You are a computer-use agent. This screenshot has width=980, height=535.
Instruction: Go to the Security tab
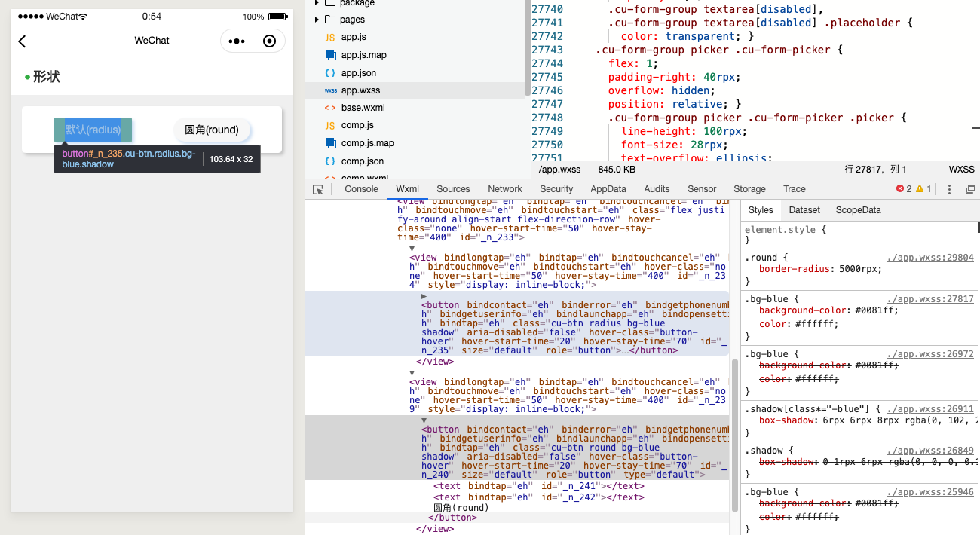556,189
